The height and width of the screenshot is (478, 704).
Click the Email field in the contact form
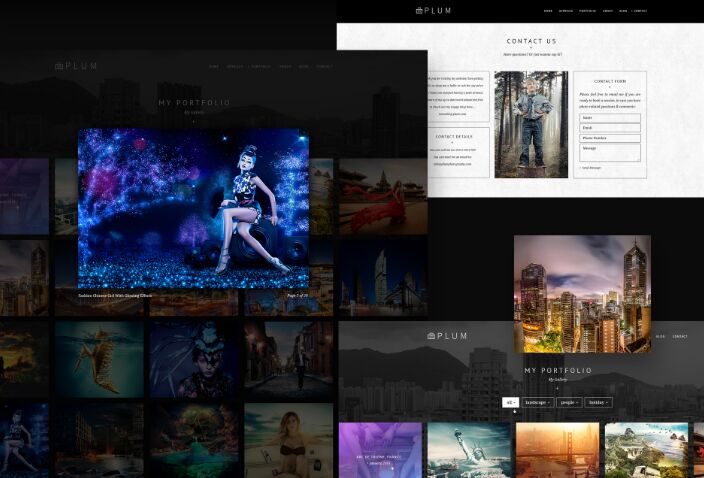[x=610, y=128]
